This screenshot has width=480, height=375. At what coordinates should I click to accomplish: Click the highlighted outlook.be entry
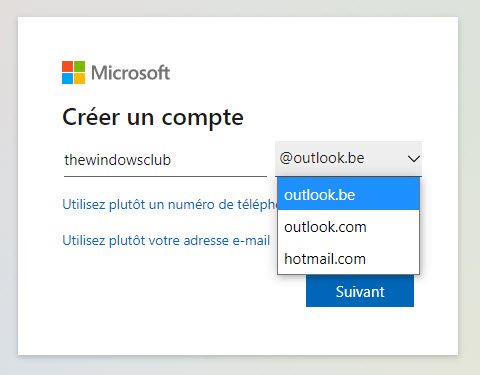348,194
